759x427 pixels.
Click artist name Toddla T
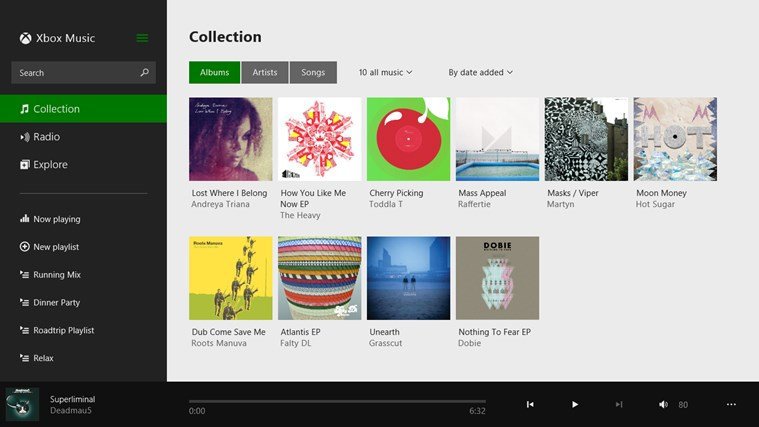point(386,204)
